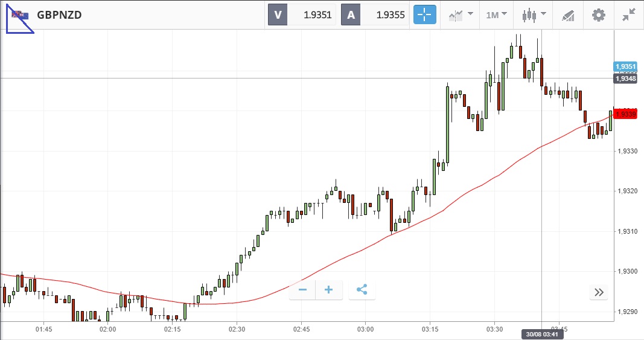
Task: Click the A buy button
Action: [x=351, y=15]
